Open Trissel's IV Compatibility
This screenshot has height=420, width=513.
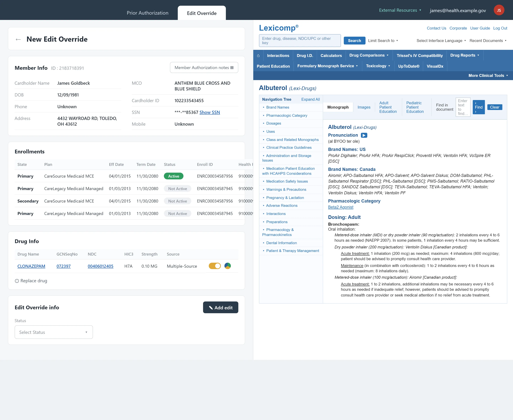click(x=419, y=56)
